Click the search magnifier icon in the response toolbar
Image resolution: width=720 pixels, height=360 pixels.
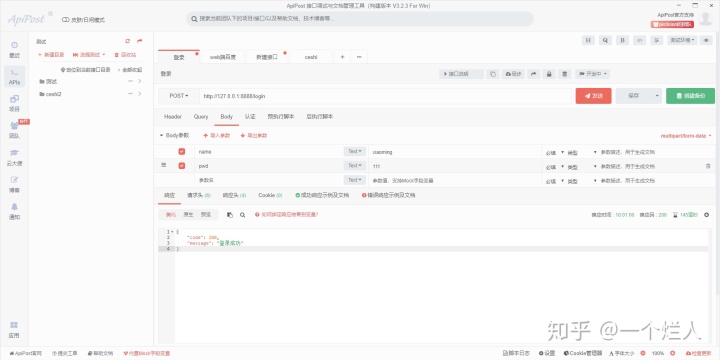point(242,214)
